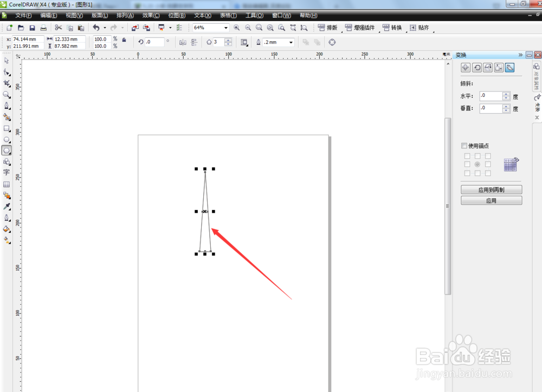Select the Ellipse tool
Viewport: 542px width, 392px height.
point(7,140)
